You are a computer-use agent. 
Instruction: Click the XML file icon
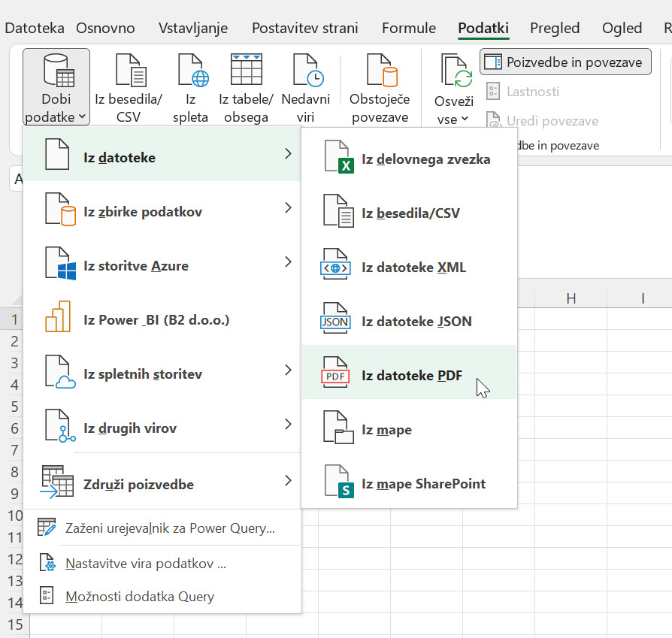tap(335, 265)
